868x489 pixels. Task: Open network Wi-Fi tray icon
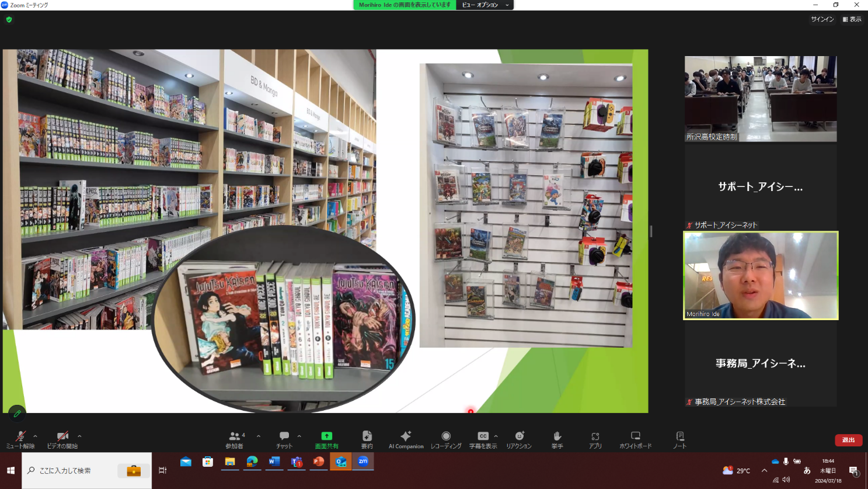(x=775, y=480)
